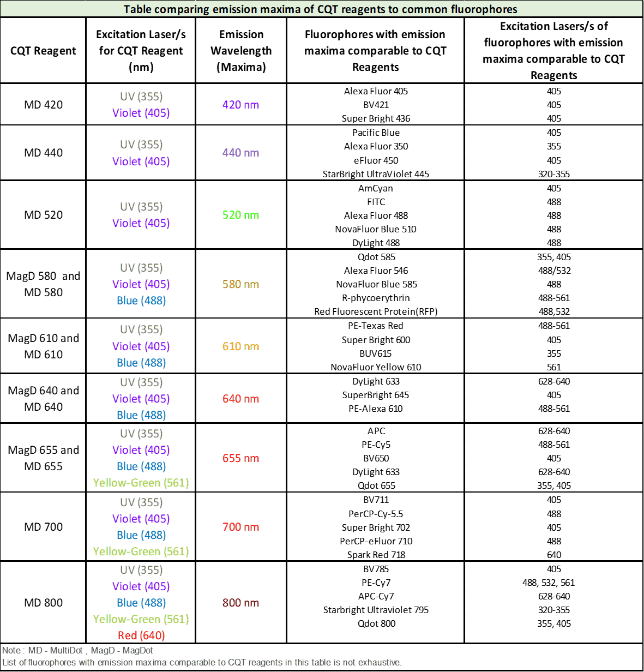The image size is (644, 672).
Task: Click the 'SuperBright 645' entry
Action: pyautogui.click(x=376, y=395)
